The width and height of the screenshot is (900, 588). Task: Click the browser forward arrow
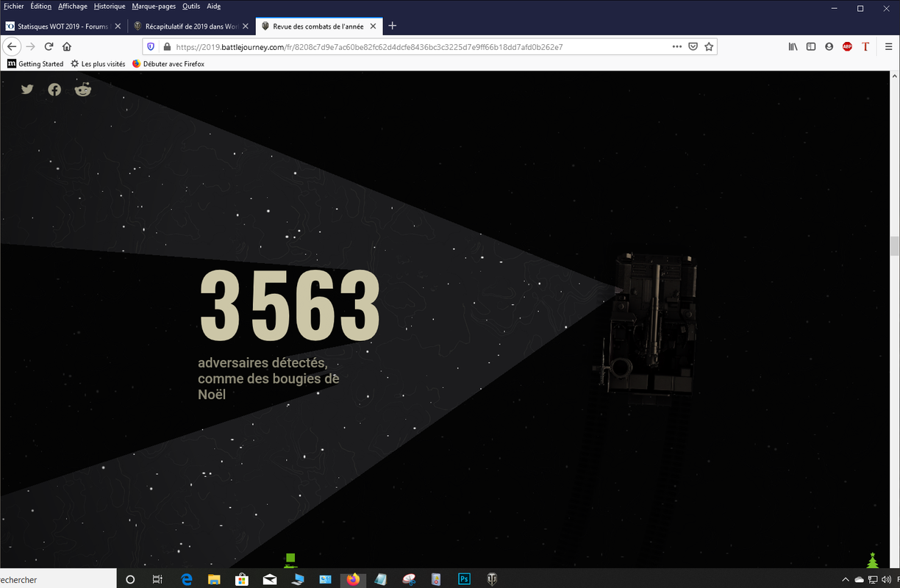point(30,46)
